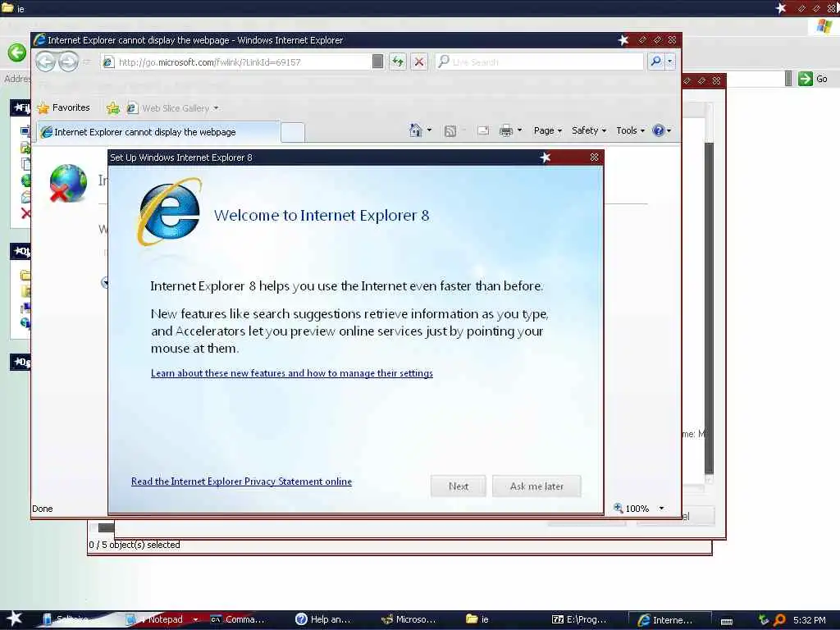The height and width of the screenshot is (630, 840).
Task: Click the globe error icon on webpage
Action: click(67, 183)
